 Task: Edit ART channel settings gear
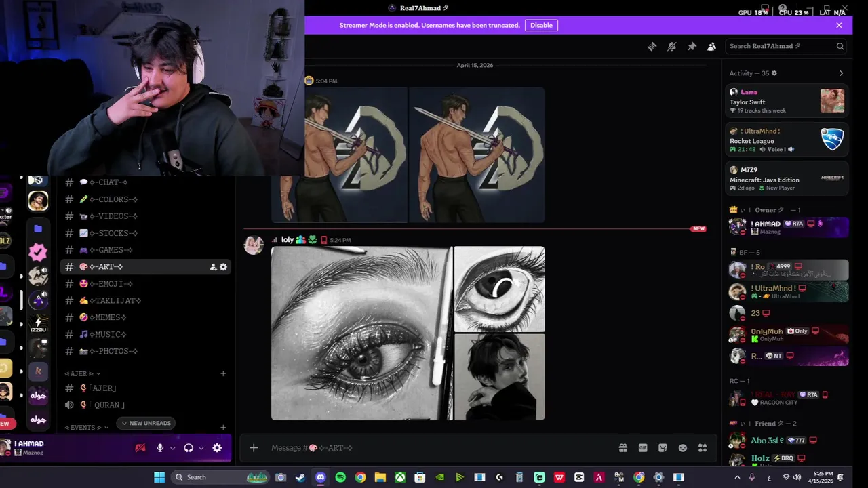(223, 267)
